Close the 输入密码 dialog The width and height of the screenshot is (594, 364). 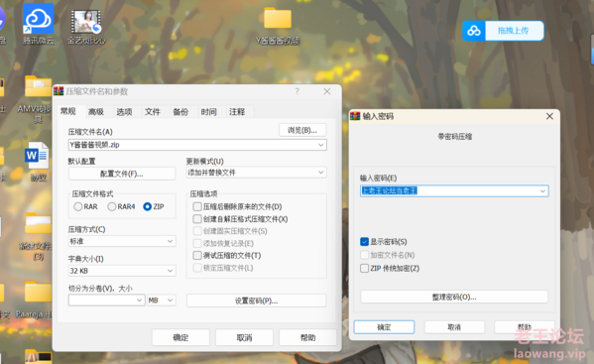(549, 116)
